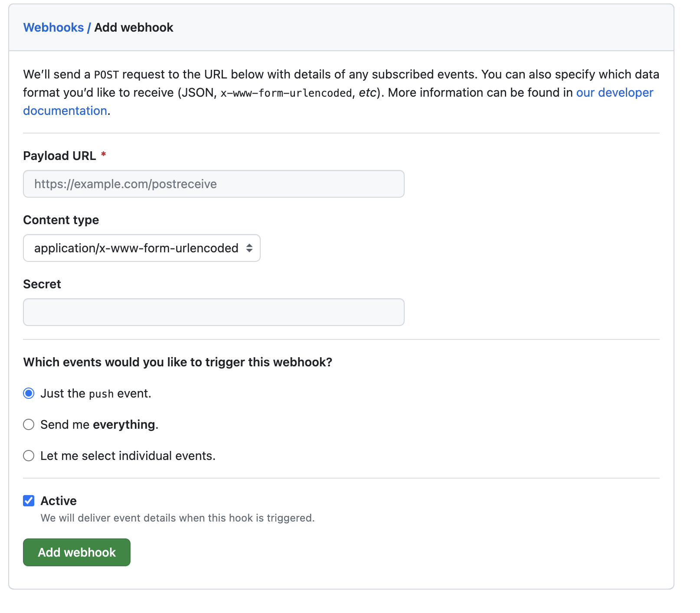Focus the Secret input field
Viewport: 700px width, 613px height.
pos(213,312)
